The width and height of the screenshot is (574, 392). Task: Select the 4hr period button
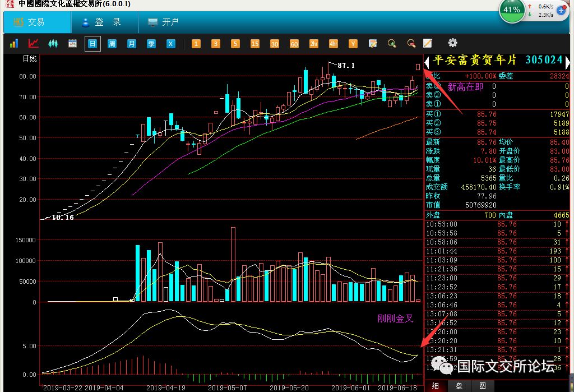coord(333,44)
